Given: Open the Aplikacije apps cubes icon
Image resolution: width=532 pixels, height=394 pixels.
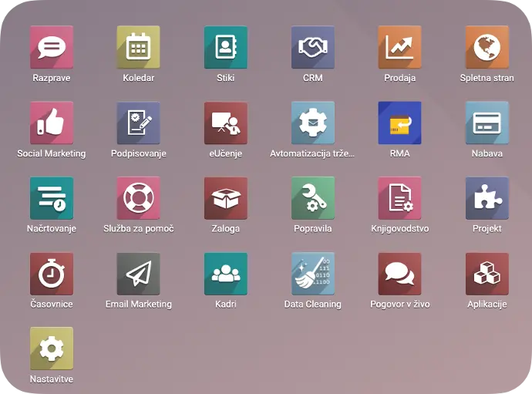Looking at the screenshot, I should (x=487, y=274).
